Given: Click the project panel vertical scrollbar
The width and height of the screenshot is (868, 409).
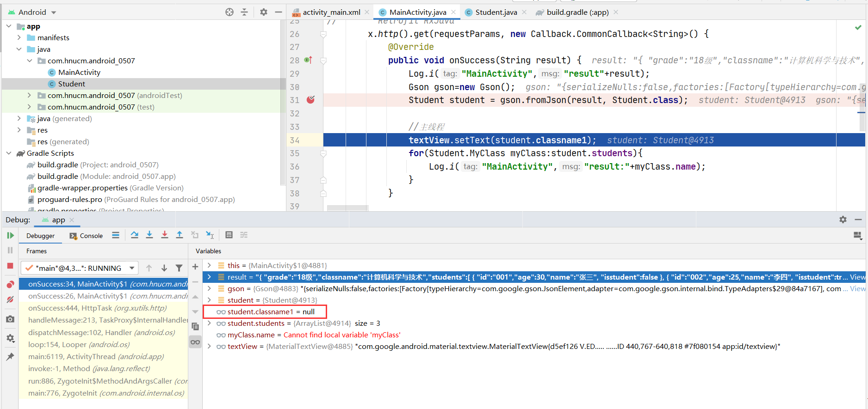Looking at the screenshot, I should point(283,102).
